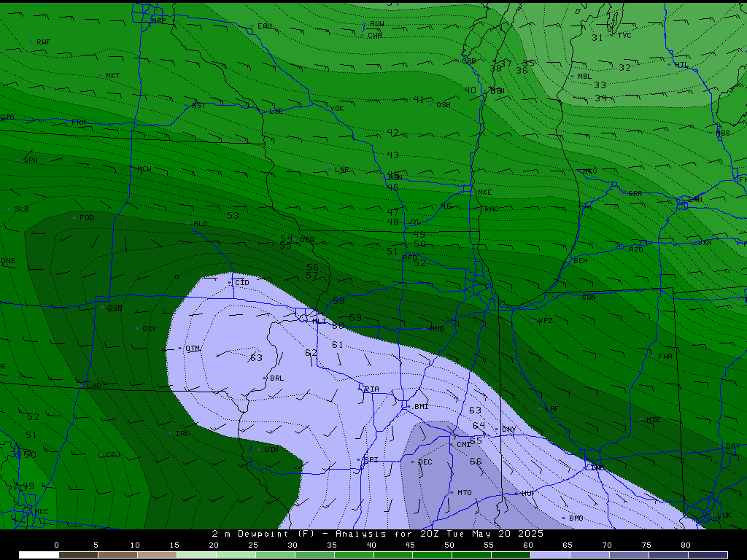Select the BMI station label
747x560 pixels.
tap(422, 407)
